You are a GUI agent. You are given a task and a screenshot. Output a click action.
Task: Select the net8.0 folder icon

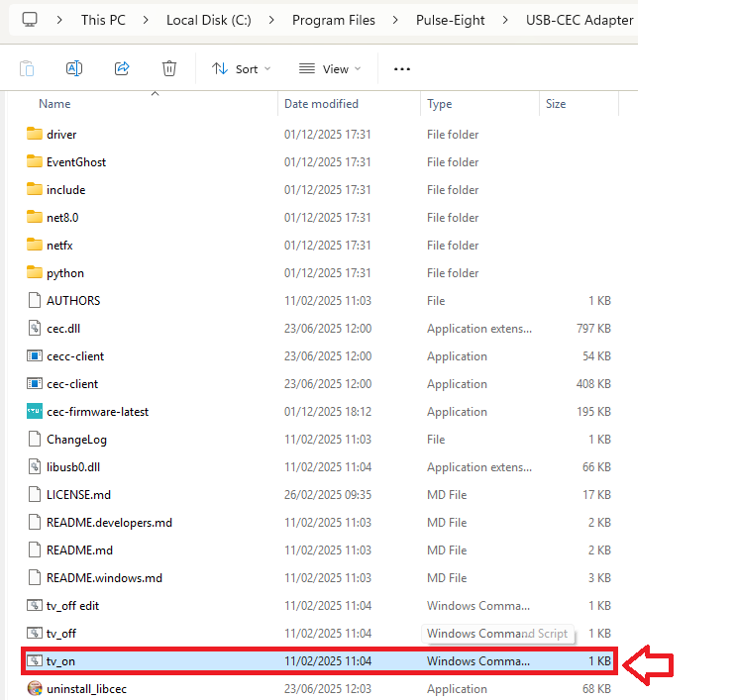(x=35, y=218)
